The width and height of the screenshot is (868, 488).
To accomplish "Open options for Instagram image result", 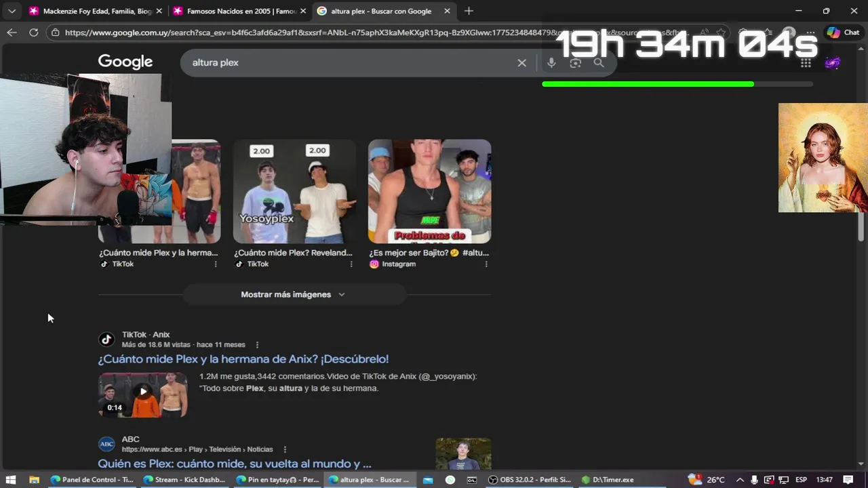I will 486,264.
